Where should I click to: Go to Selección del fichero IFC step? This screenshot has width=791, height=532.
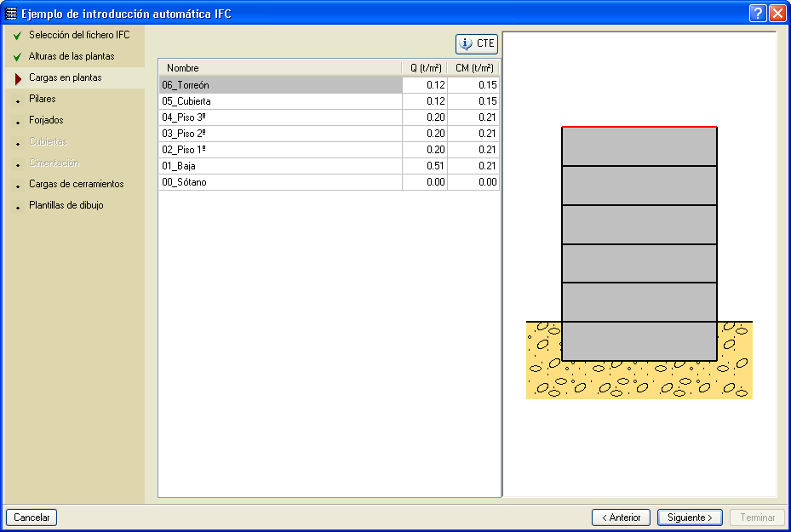[x=79, y=35]
